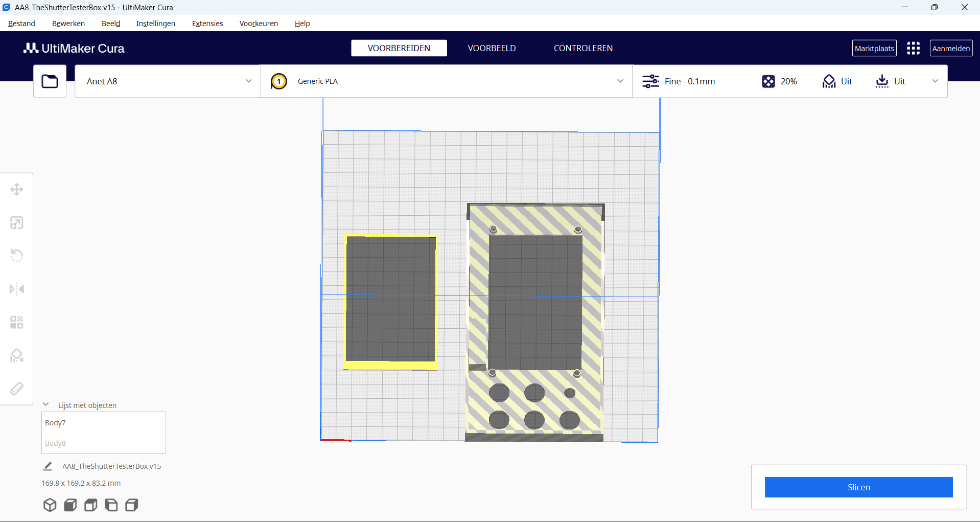Collapse the Lijst met objecten list
The width and height of the screenshot is (980, 522).
pos(46,405)
